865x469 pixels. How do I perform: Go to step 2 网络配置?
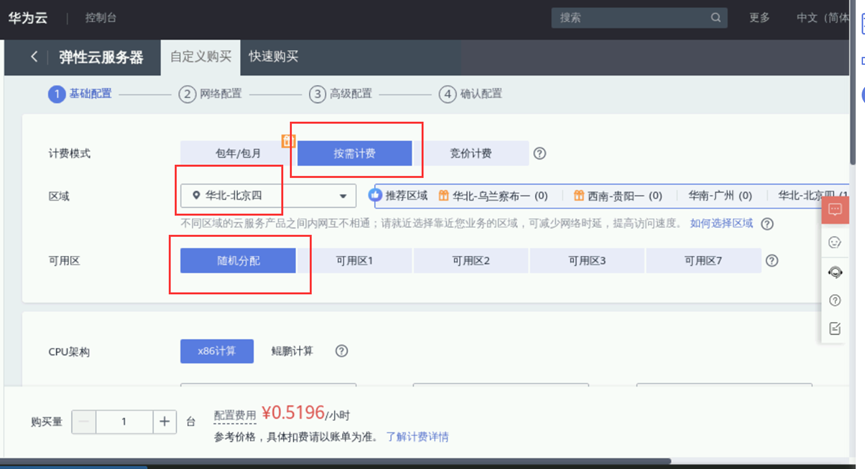210,94
